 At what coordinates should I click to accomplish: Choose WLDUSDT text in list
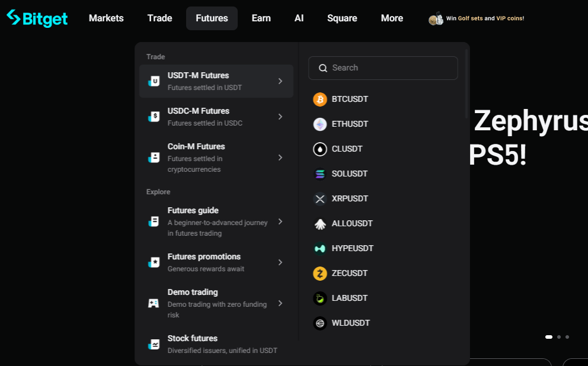(351, 323)
